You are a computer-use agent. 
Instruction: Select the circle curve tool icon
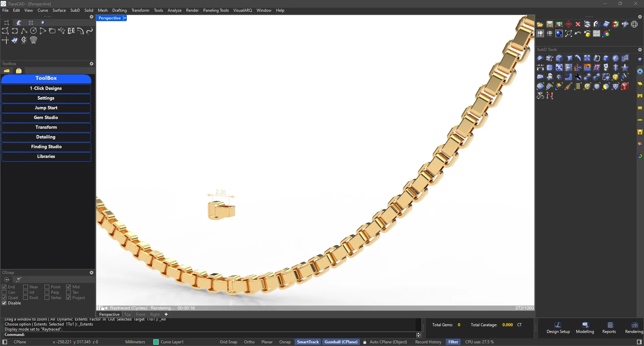(33, 31)
